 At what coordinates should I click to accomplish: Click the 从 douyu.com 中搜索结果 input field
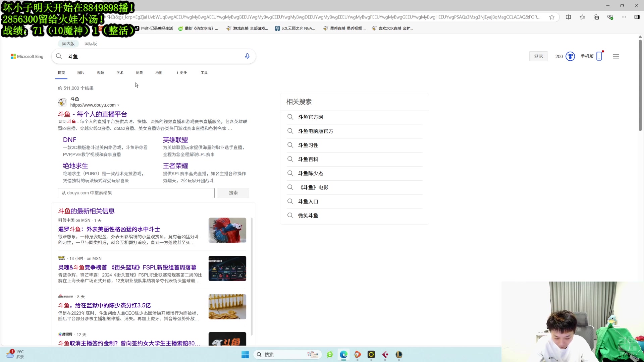[x=136, y=193]
